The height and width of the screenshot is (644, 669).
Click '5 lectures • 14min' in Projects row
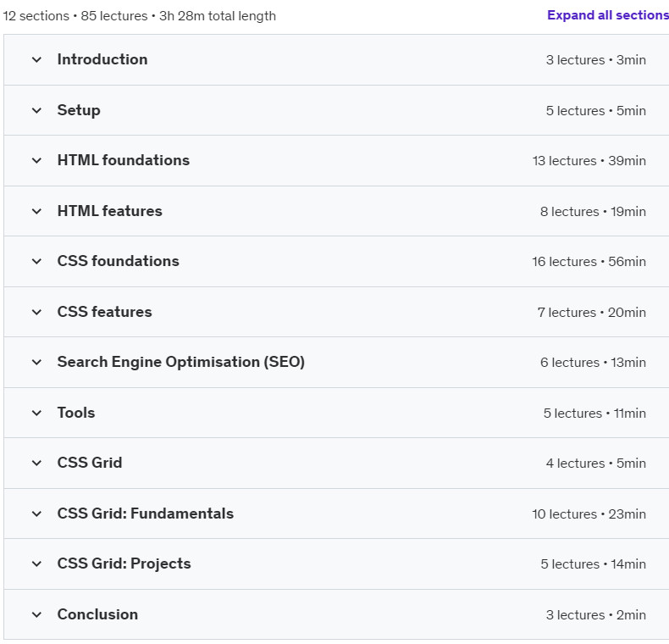click(x=593, y=563)
